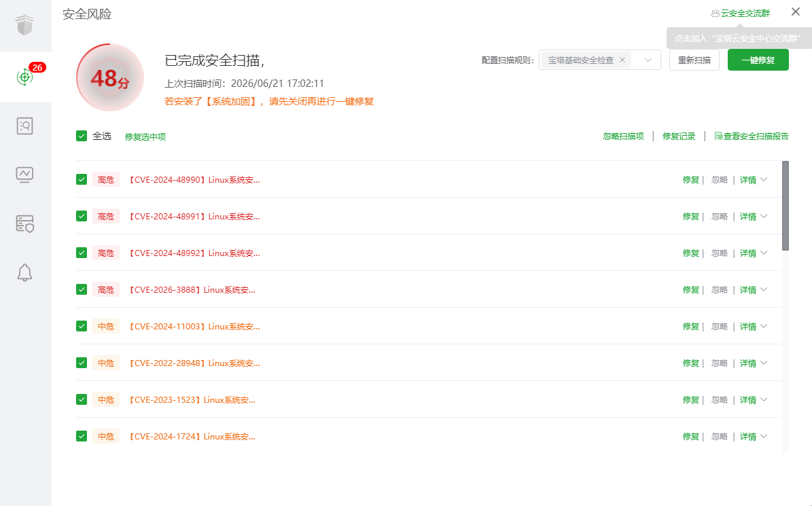Click the 上次扫描时间 2026/06/21 17:02:11 text
The height and width of the screenshot is (506, 812).
point(244,84)
